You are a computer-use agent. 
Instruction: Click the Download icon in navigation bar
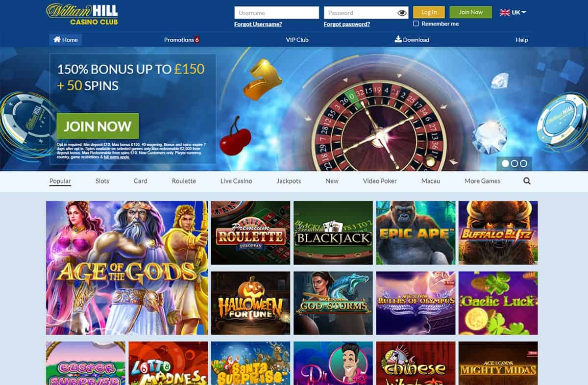(x=398, y=39)
